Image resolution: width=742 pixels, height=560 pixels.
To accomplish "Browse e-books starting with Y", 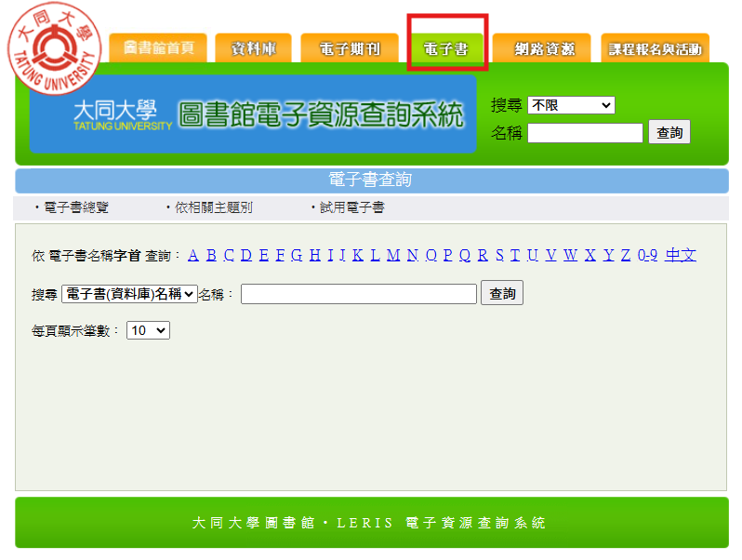I will coord(608,255).
